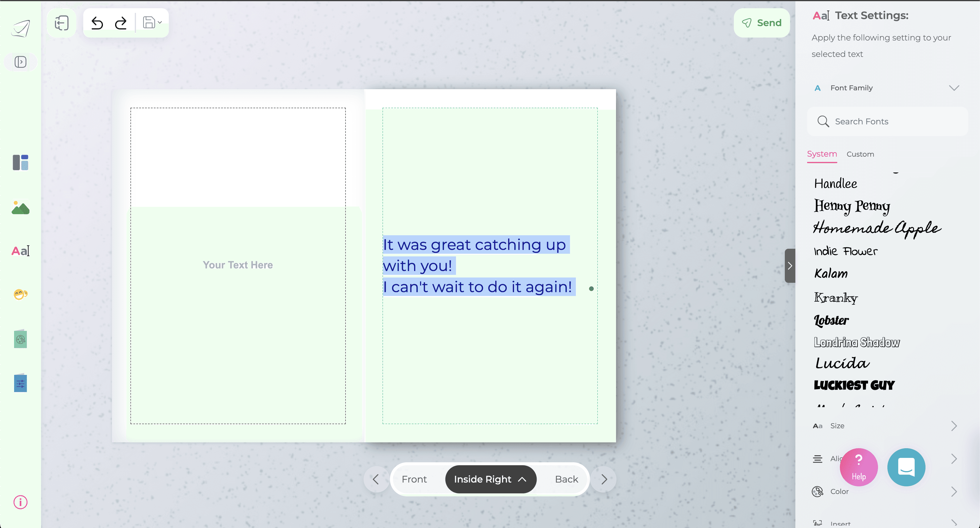Image resolution: width=980 pixels, height=528 pixels.
Task: Click the info icon at bottom left
Action: click(x=21, y=502)
